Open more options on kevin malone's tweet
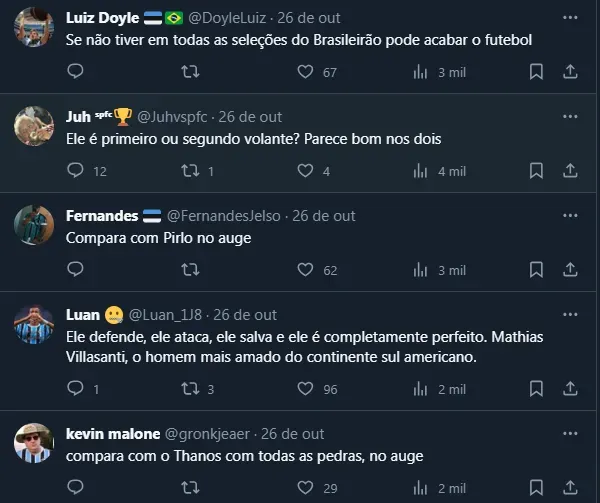The height and width of the screenshot is (503, 600). pos(570,434)
